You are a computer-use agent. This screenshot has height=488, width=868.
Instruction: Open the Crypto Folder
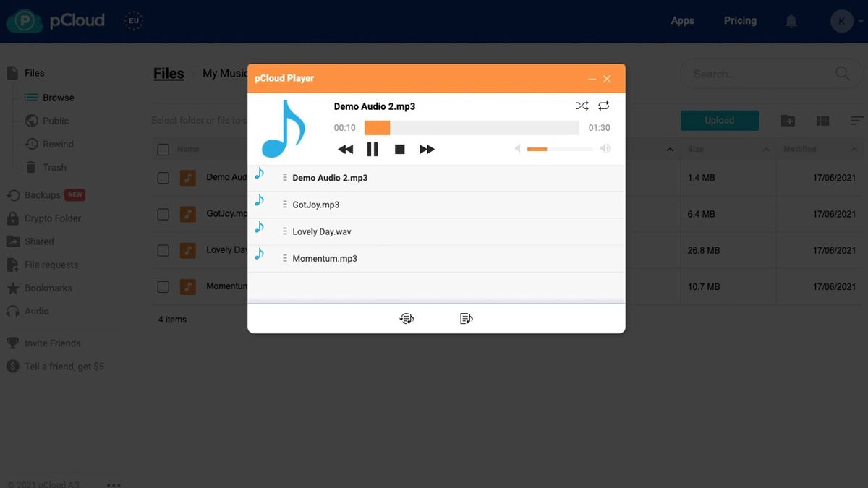54,218
